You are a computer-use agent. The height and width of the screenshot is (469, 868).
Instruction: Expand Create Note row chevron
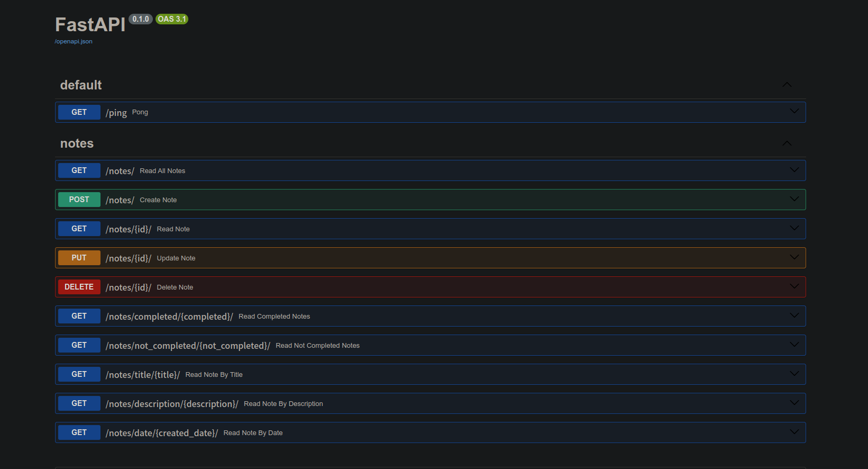[794, 199]
